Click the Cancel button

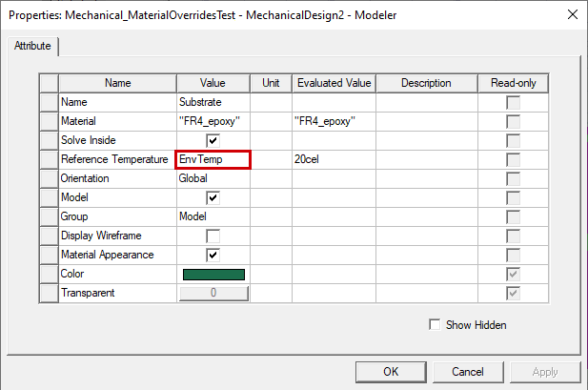click(468, 372)
